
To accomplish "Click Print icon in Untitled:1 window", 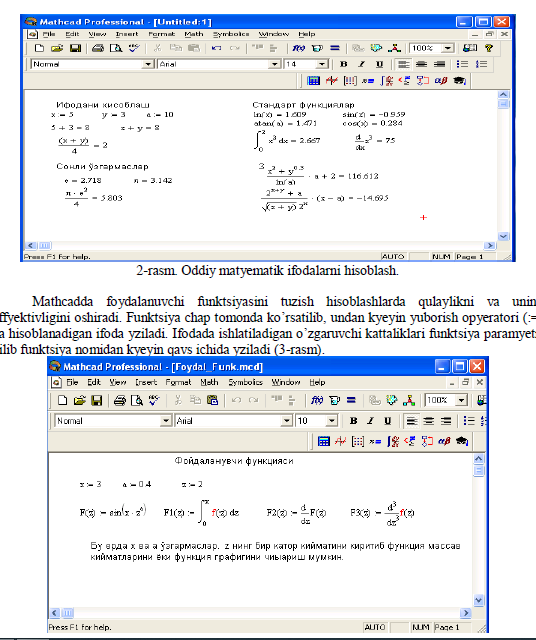I will click(x=98, y=48).
